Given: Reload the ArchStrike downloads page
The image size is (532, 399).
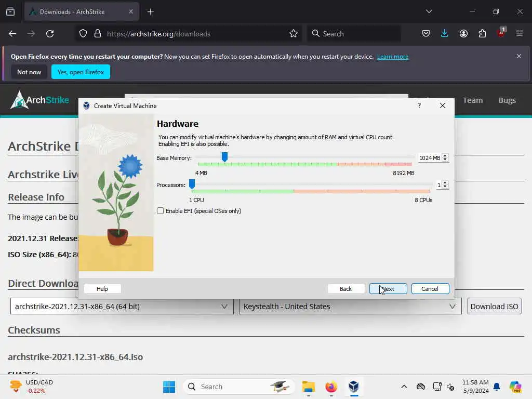Looking at the screenshot, I should (50, 34).
